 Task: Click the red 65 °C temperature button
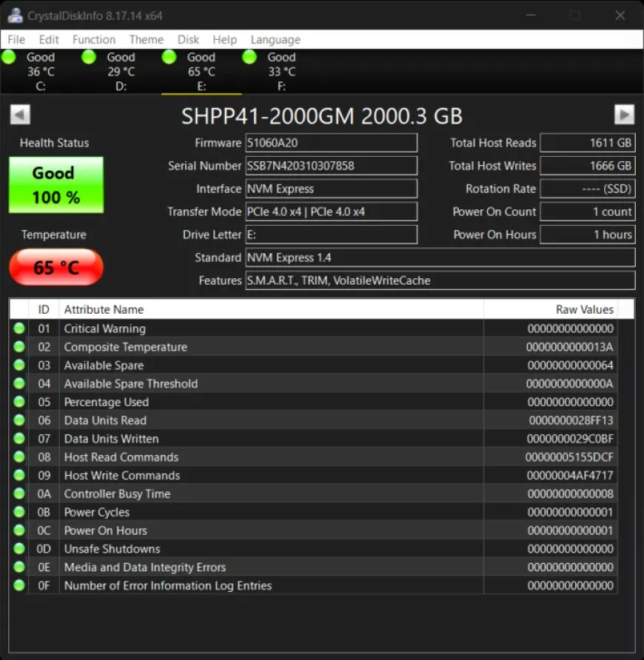56,267
